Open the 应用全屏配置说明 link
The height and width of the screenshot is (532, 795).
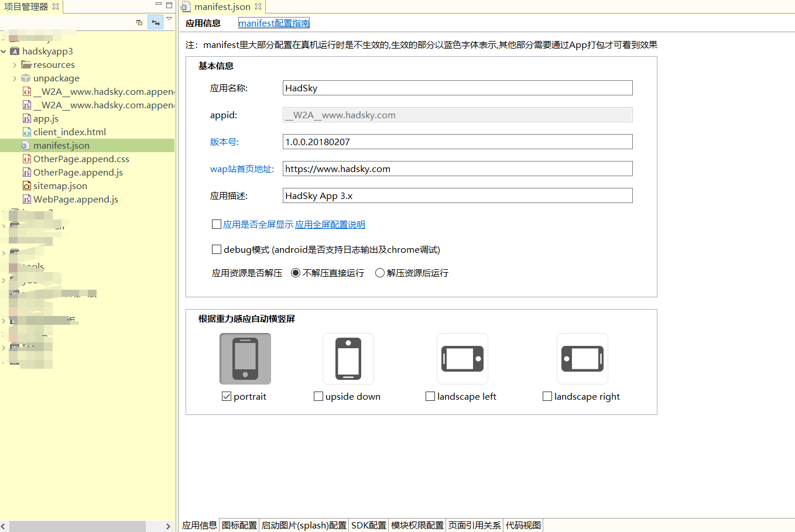[x=330, y=225]
